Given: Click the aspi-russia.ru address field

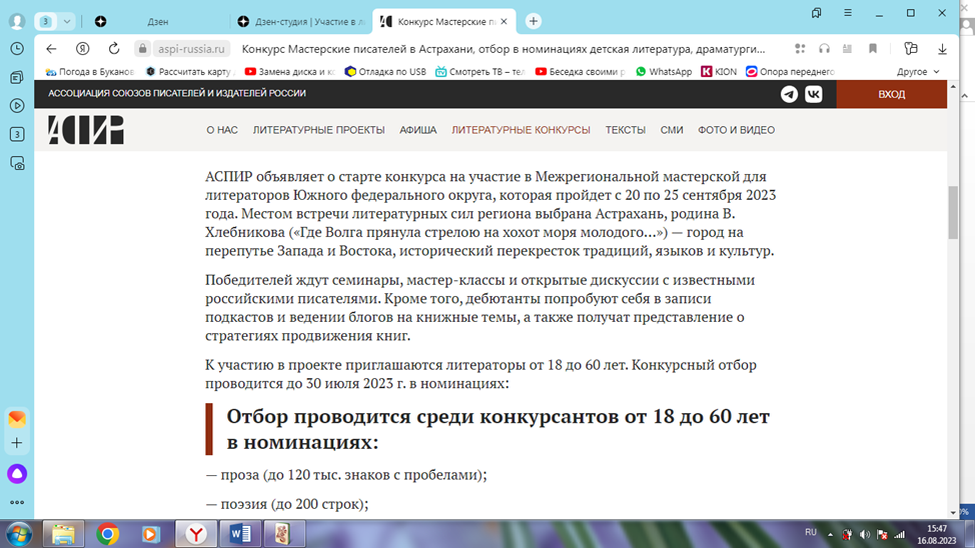Looking at the screenshot, I should click(x=191, y=49).
